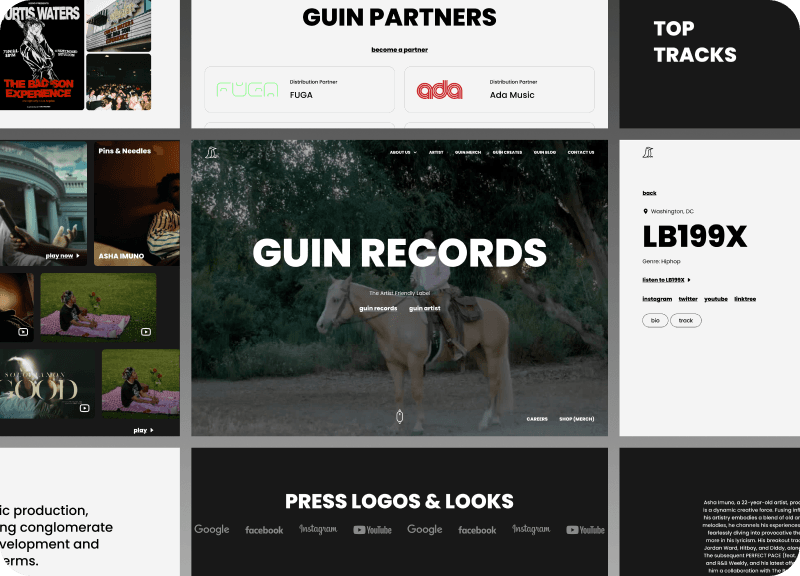Screen dimensions: 800x576
Task: Open the Pins & Needles Asha Imuno card
Action: point(137,204)
